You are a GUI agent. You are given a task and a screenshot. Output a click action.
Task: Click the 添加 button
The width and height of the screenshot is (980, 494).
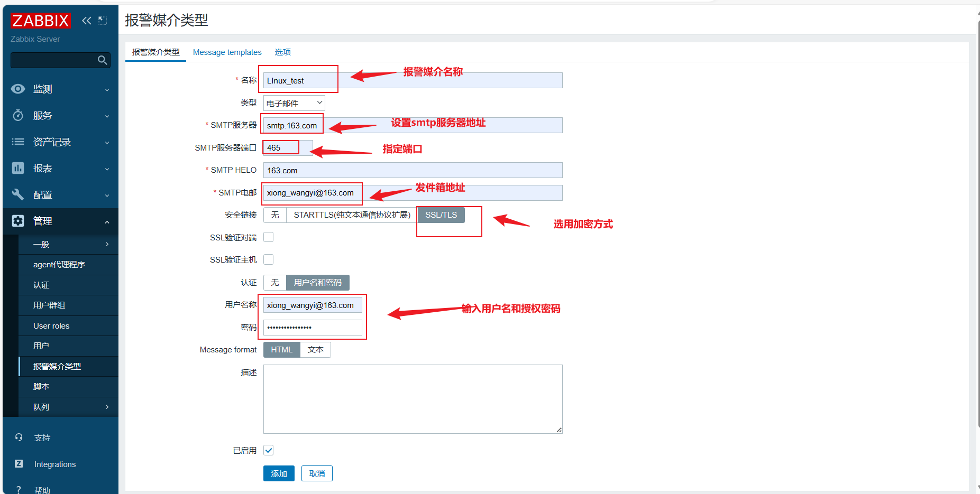tap(279, 473)
